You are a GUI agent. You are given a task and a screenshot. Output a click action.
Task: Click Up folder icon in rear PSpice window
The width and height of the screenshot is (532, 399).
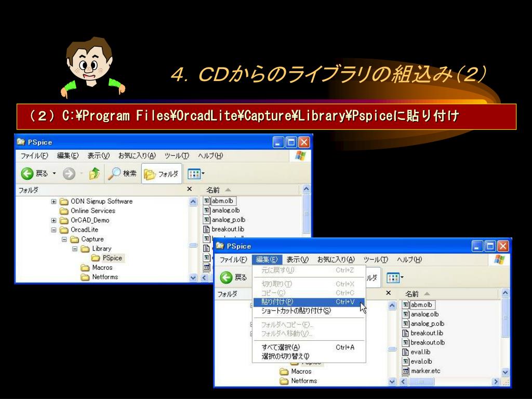[x=95, y=174]
